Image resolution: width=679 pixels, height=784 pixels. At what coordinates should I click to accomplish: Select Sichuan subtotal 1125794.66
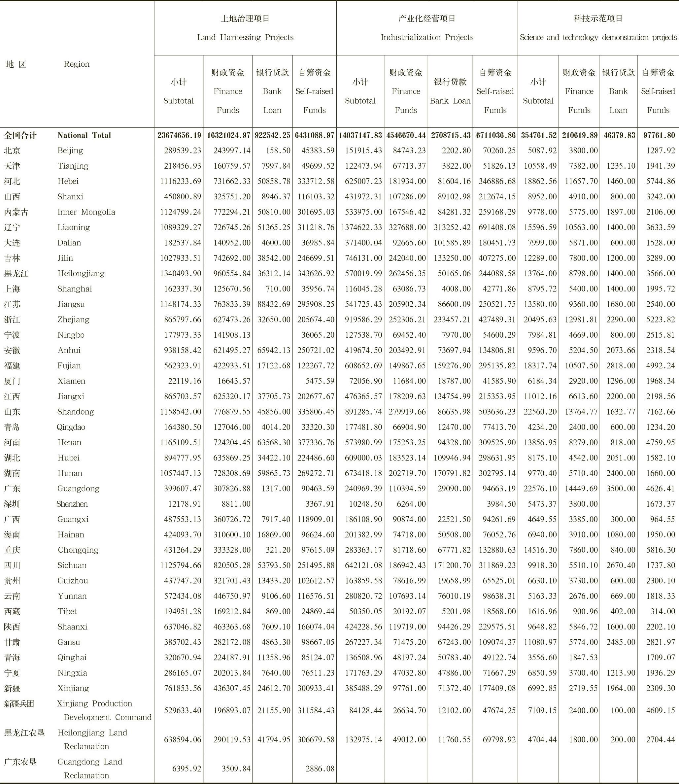(181, 566)
